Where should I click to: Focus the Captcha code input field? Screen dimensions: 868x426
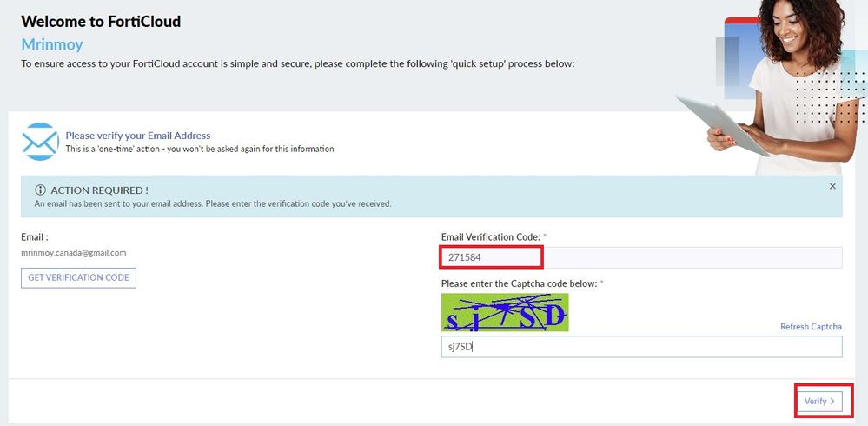pos(641,348)
